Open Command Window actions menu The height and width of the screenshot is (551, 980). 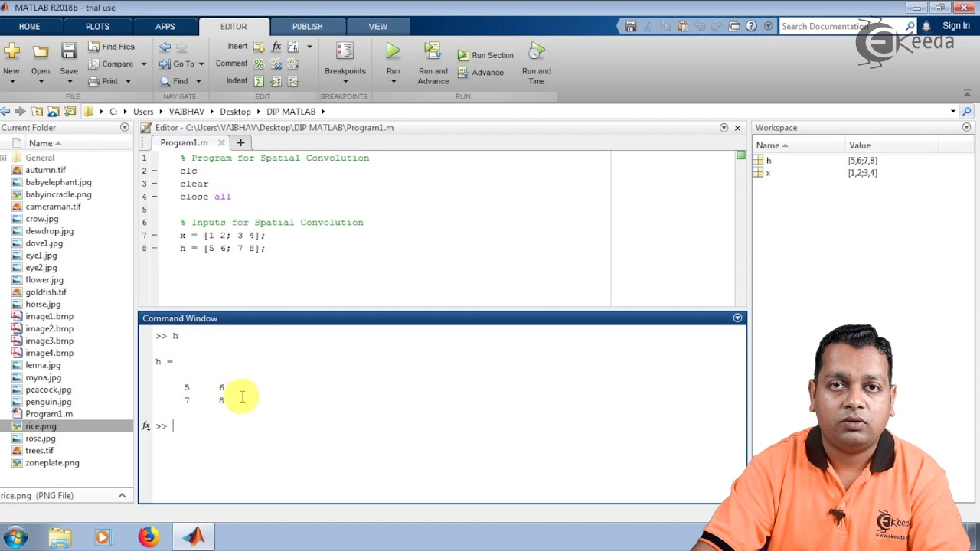pos(737,318)
